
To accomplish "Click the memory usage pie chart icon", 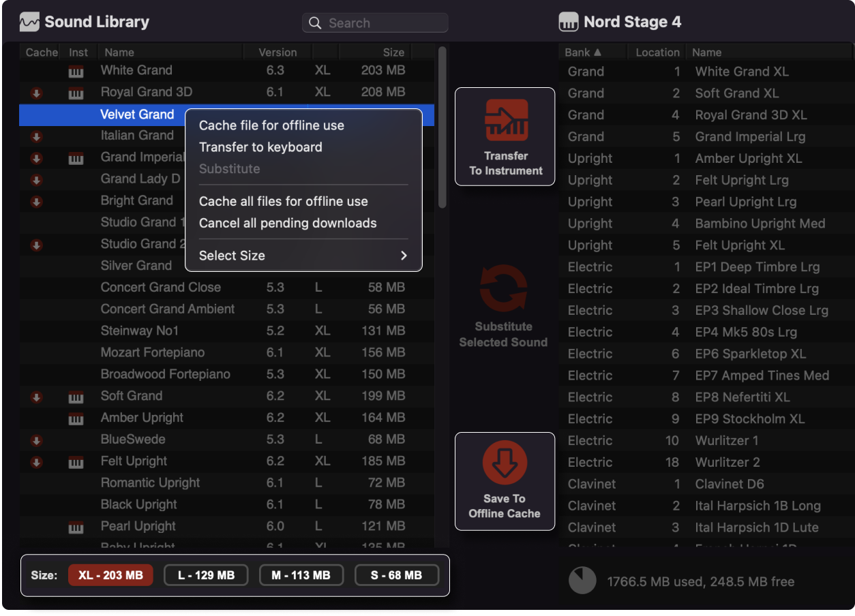I will (582, 581).
